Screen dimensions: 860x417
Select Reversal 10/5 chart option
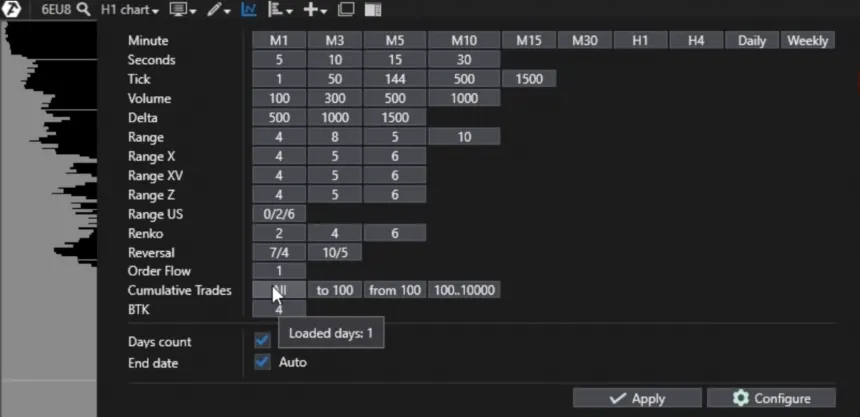pyautogui.click(x=334, y=253)
